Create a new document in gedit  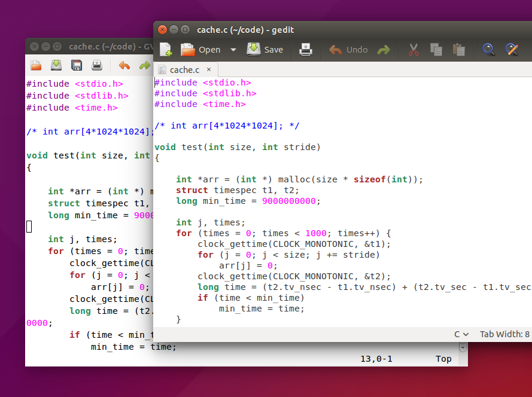(x=166, y=50)
